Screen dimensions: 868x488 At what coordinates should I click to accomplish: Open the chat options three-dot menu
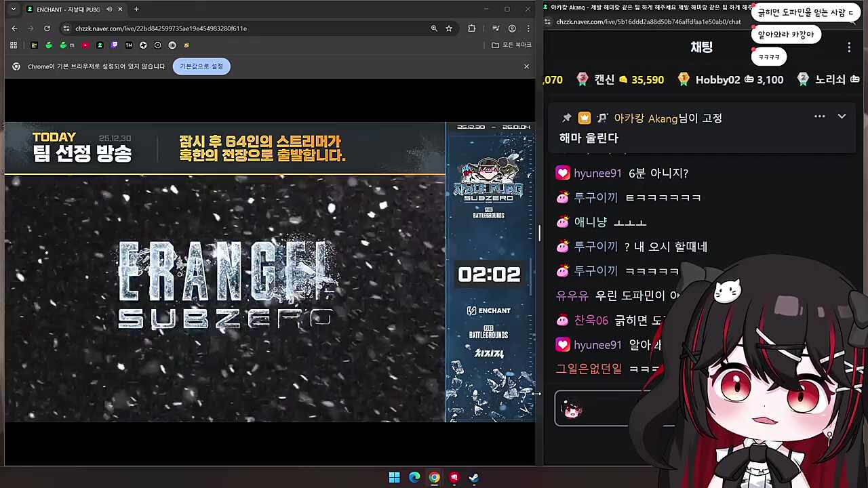click(x=849, y=47)
